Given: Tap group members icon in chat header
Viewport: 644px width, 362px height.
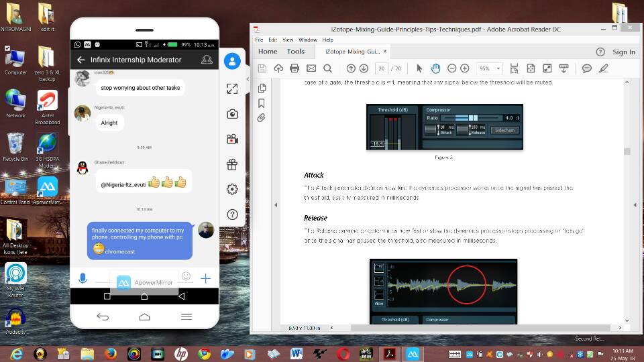Looking at the screenshot, I should coord(207,60).
